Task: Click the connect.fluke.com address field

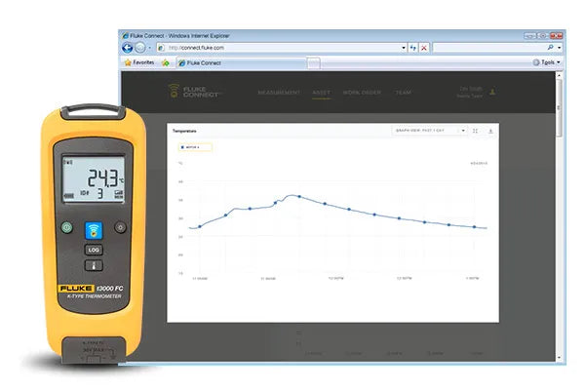Action: (283, 47)
